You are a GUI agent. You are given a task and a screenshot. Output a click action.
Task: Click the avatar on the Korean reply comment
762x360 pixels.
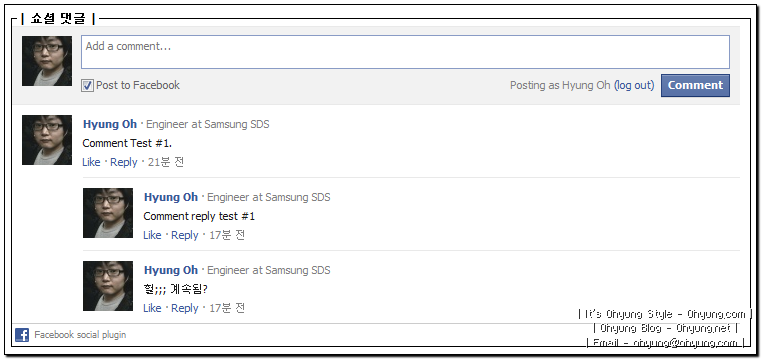(108, 286)
